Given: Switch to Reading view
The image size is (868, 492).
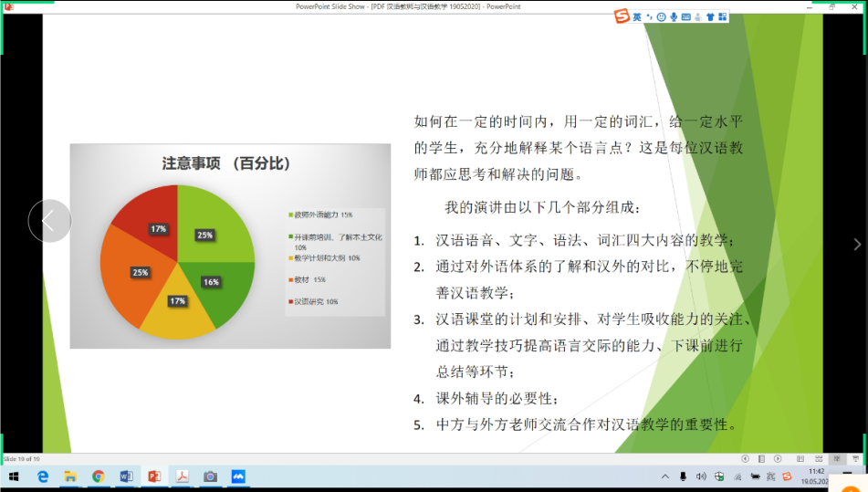Looking at the screenshot, I should [836, 458].
